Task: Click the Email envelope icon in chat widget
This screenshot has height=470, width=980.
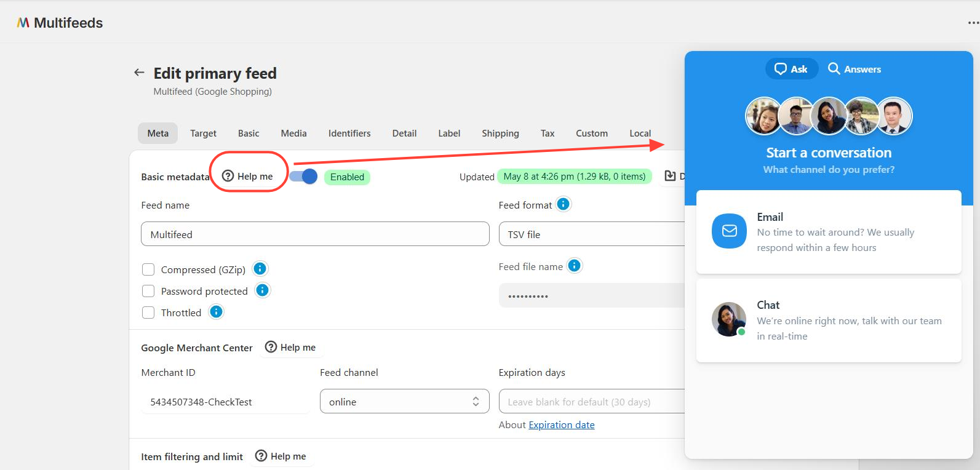Action: (x=730, y=231)
